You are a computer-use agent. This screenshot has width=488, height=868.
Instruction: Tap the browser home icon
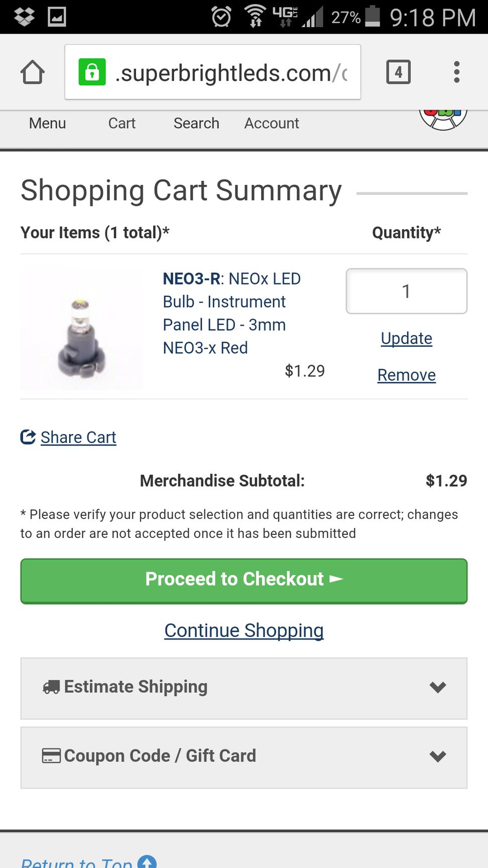coord(33,72)
